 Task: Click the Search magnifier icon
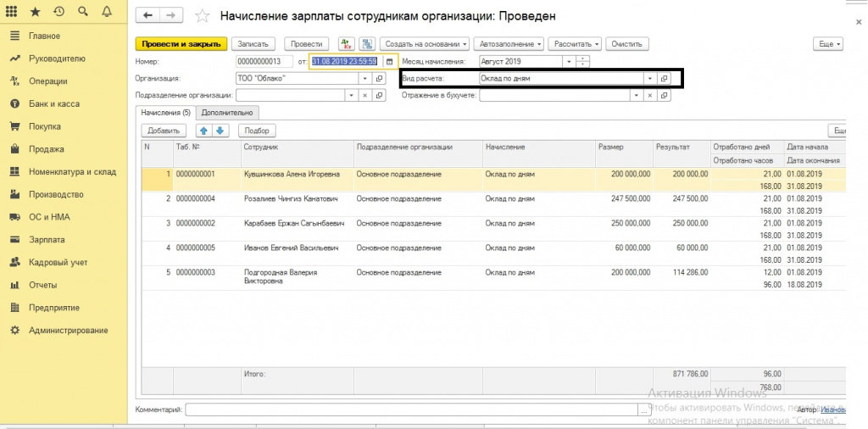tap(83, 11)
